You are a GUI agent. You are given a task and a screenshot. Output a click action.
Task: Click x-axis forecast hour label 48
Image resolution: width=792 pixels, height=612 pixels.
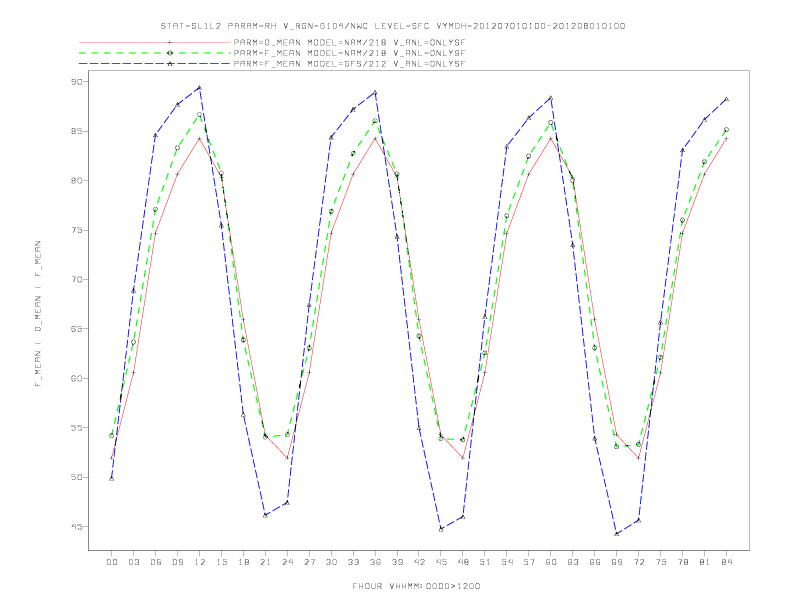click(x=463, y=562)
